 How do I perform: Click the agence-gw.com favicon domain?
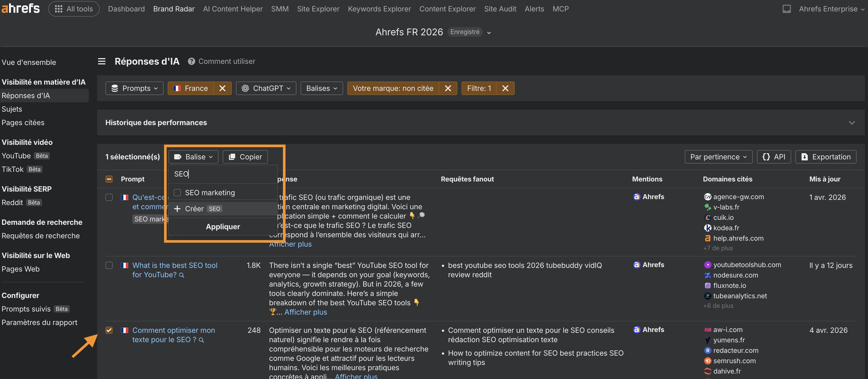[x=707, y=197]
